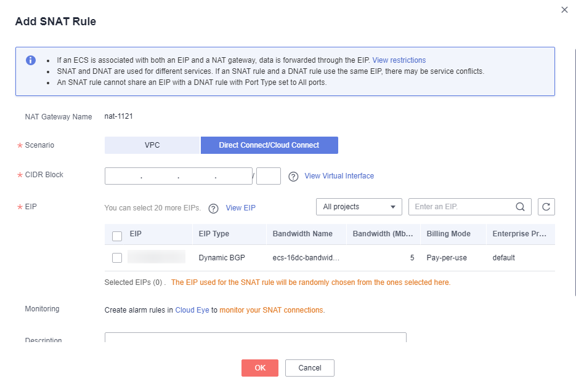Select the VPC scenario tab
This screenshot has height=392, width=576.
(x=152, y=145)
